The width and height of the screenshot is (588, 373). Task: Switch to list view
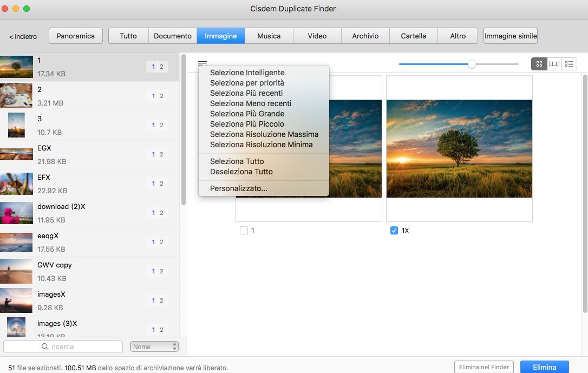pos(569,64)
